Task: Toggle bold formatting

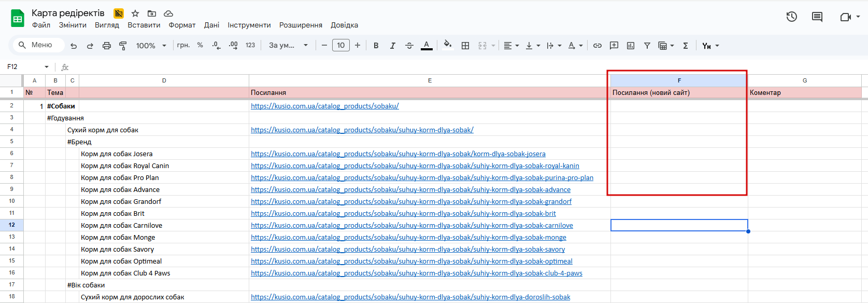Action: pyautogui.click(x=376, y=46)
